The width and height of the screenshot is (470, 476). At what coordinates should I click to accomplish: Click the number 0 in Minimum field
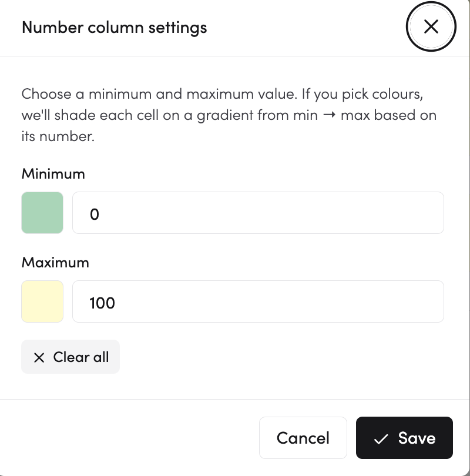95,214
